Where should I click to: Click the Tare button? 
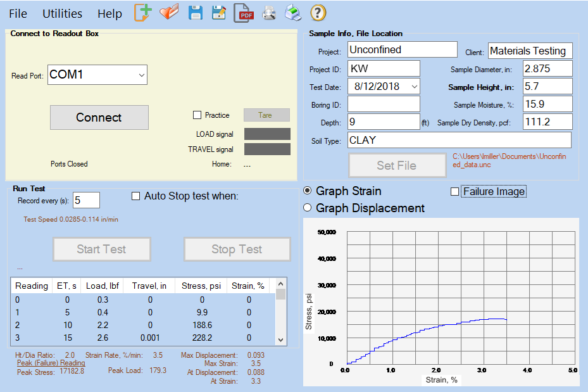click(266, 115)
